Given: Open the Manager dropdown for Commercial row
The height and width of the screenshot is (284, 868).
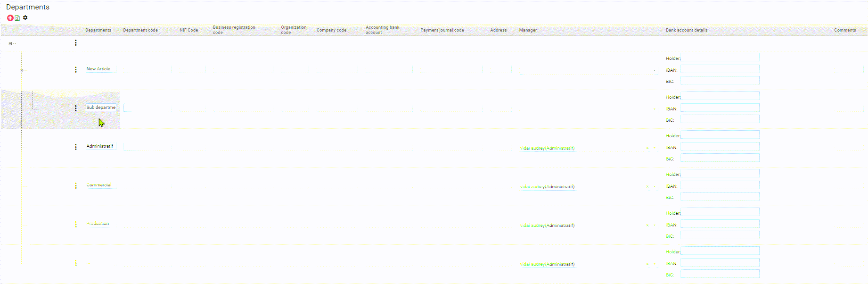Looking at the screenshot, I should (x=655, y=187).
